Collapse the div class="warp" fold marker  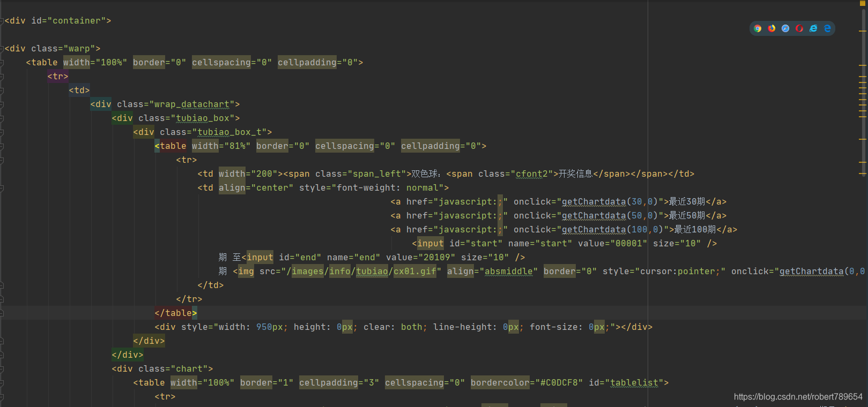(2, 49)
